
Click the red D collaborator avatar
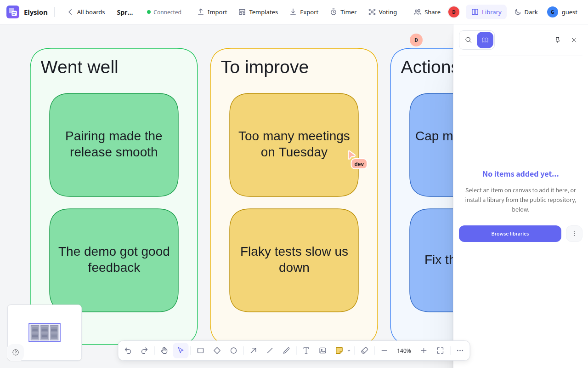pyautogui.click(x=454, y=12)
